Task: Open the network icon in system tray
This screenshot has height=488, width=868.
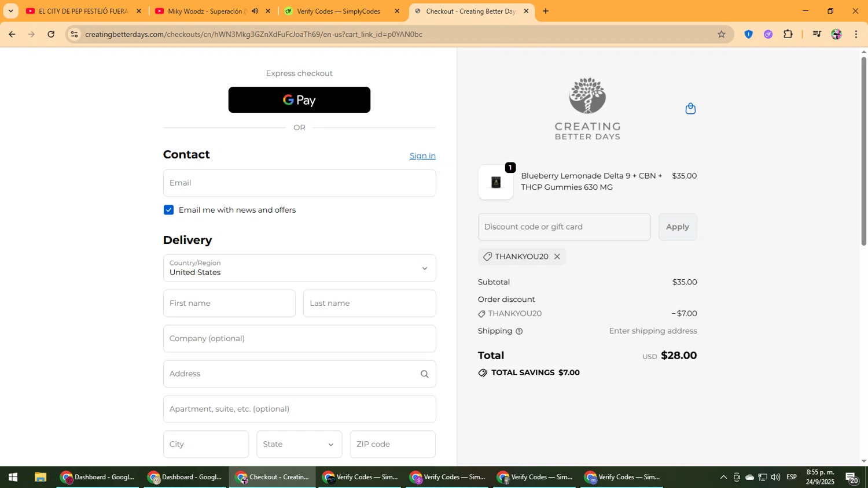Action: (x=763, y=477)
